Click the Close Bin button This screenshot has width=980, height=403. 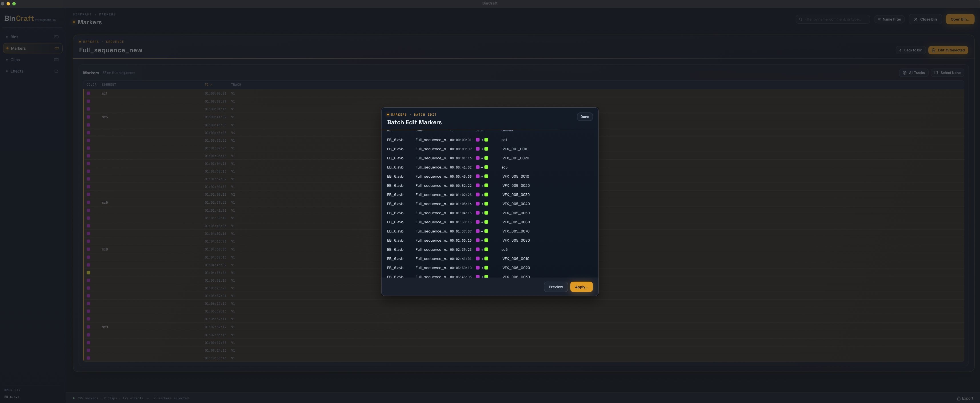click(925, 19)
